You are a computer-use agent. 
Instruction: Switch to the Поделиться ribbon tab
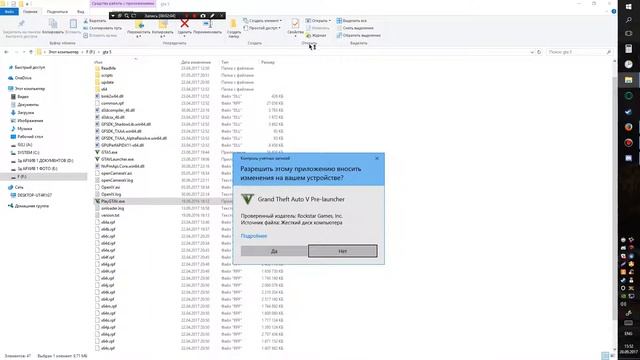57,11
